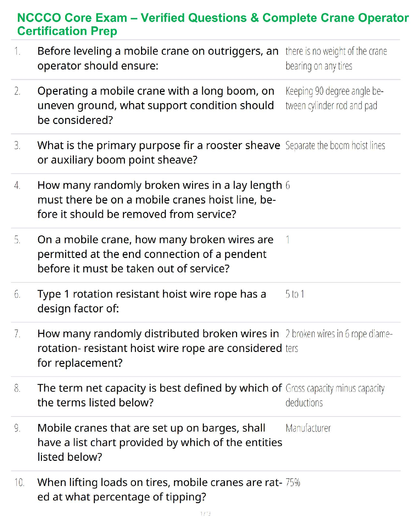411x532 pixels.
Task: Click the answer "Separate the boom hoist lines"
Action: [x=335, y=146]
